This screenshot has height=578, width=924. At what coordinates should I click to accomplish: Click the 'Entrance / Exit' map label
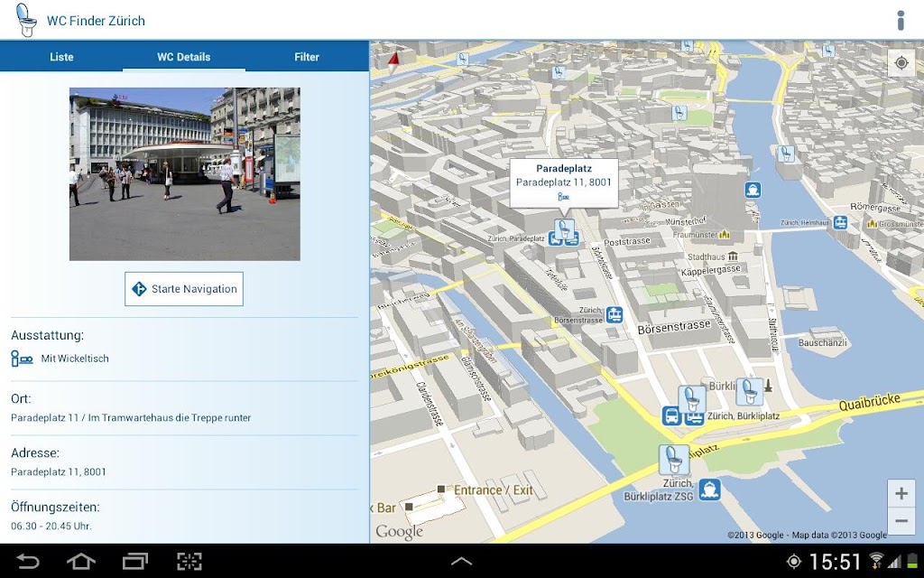494,490
